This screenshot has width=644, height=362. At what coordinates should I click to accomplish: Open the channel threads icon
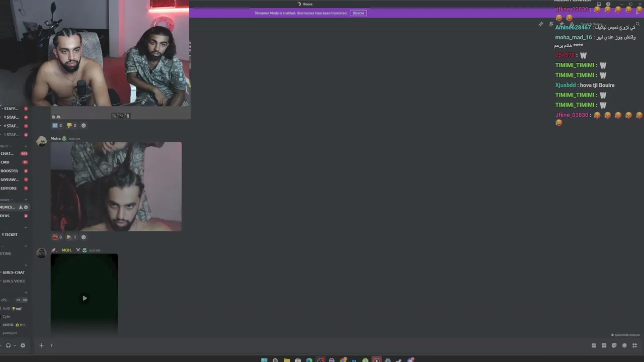541,24
